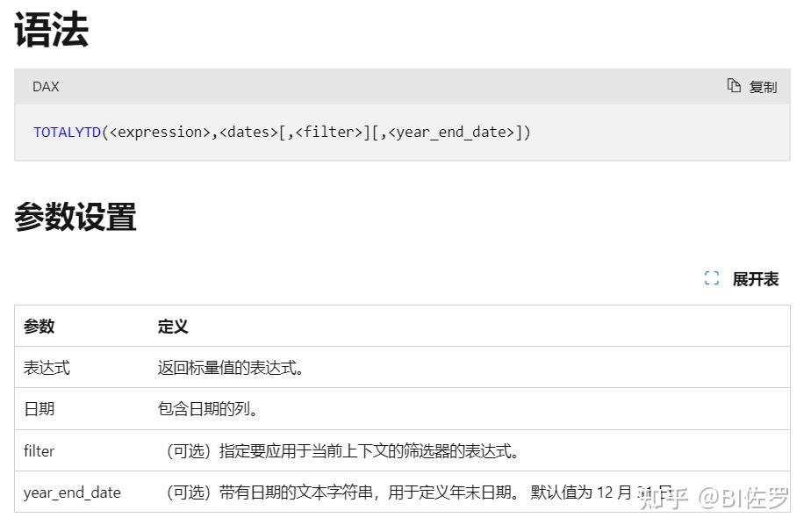
Task: Click the 表达式 parameter row
Action: [x=45, y=367]
